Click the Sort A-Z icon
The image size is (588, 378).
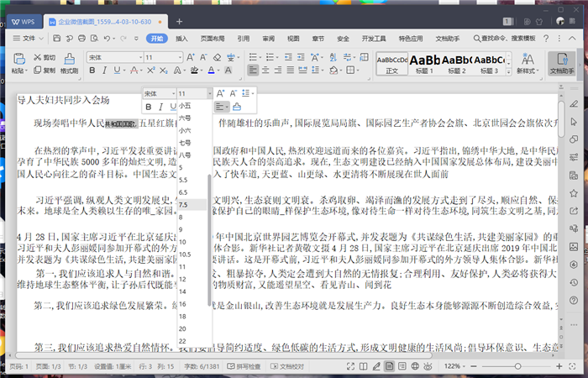(x=333, y=57)
